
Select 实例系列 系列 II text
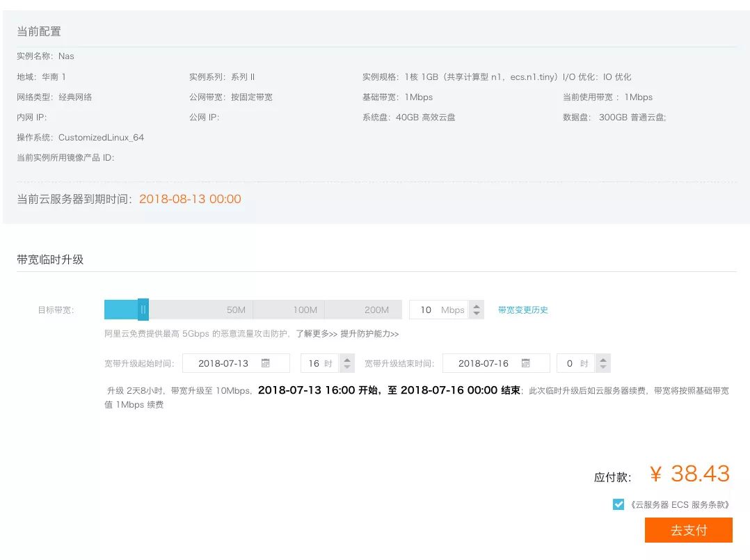point(221,77)
